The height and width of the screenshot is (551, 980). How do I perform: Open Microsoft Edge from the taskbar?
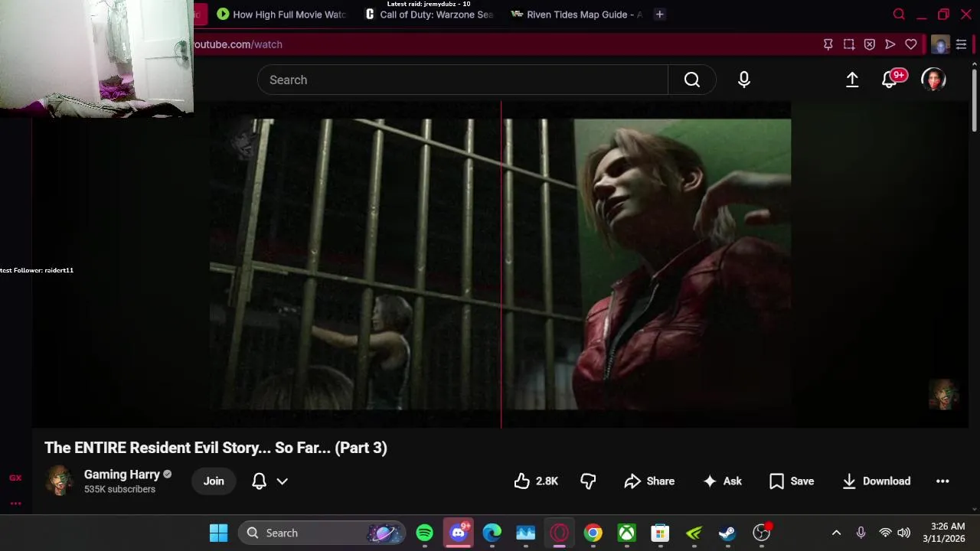coord(492,533)
